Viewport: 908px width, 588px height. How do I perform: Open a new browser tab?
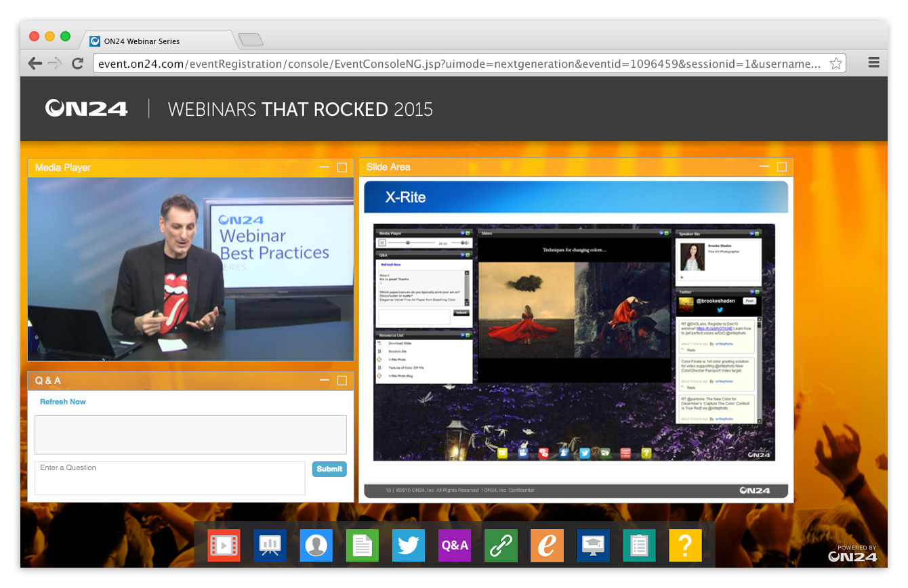coord(251,40)
